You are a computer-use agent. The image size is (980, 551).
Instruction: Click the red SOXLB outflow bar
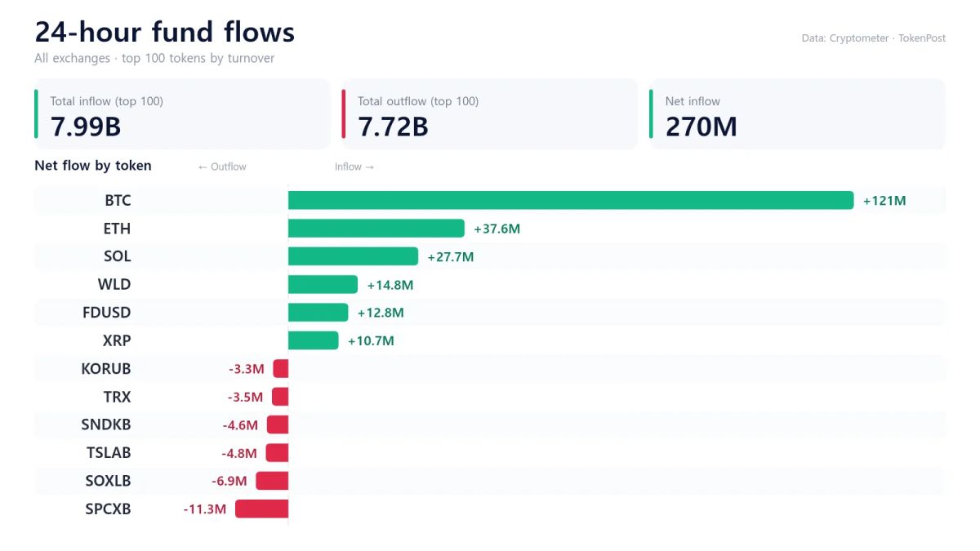pyautogui.click(x=273, y=481)
